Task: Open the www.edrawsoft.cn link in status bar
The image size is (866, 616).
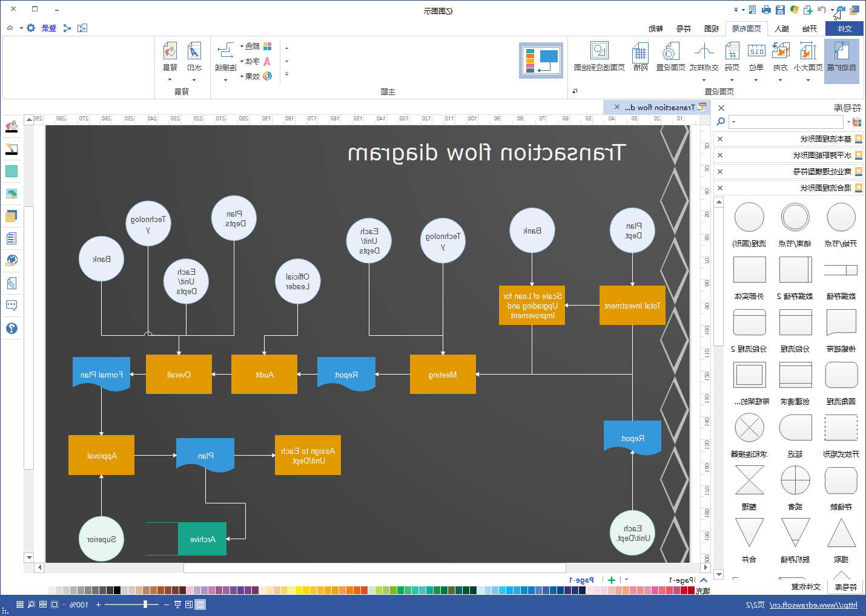Action: coord(813,605)
